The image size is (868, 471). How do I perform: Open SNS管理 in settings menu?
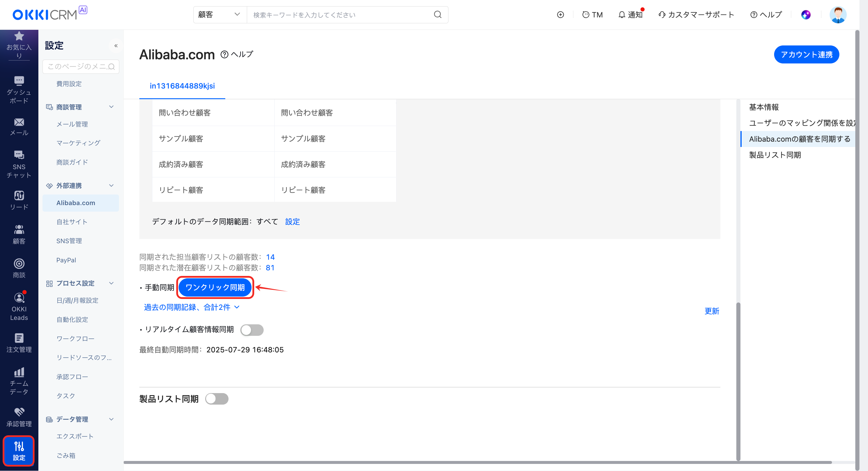[69, 241]
